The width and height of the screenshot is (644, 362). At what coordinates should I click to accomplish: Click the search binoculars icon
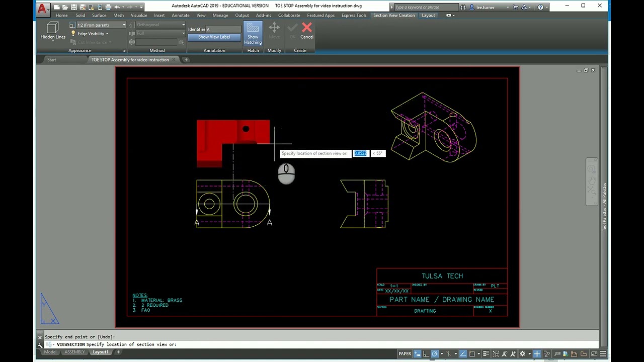(463, 7)
